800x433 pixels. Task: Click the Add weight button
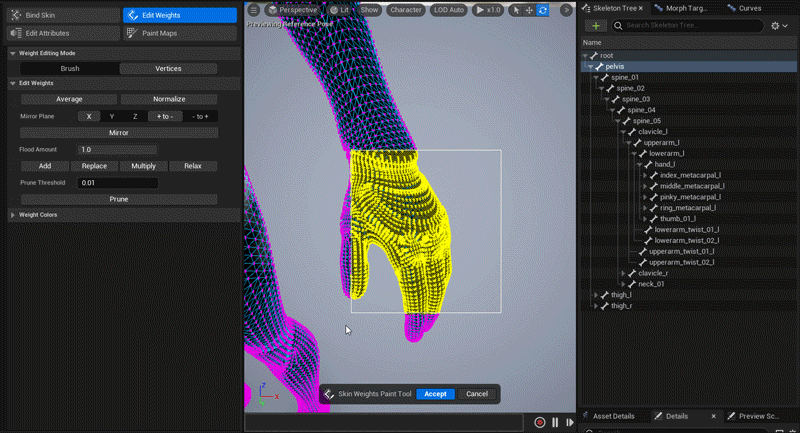(x=45, y=166)
